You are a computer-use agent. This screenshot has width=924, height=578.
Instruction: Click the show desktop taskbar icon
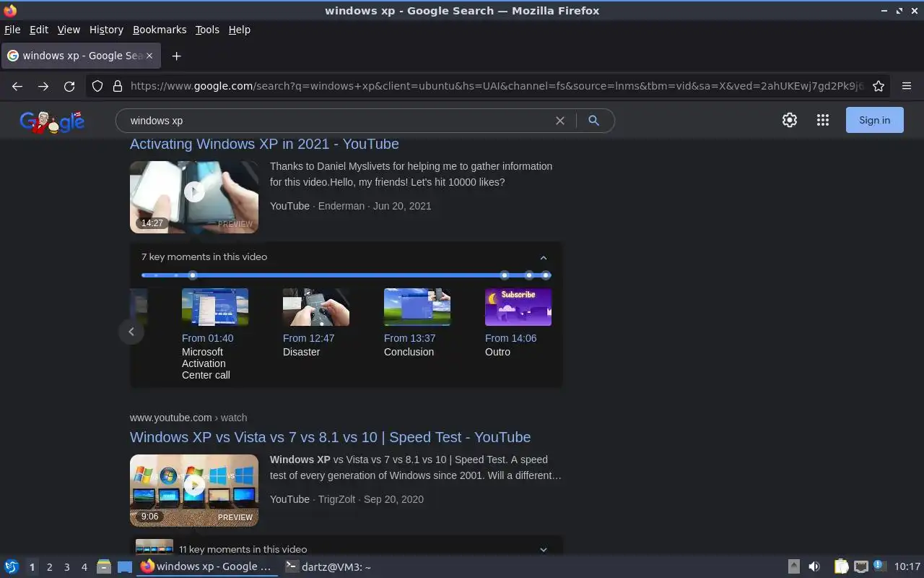tap(125, 567)
